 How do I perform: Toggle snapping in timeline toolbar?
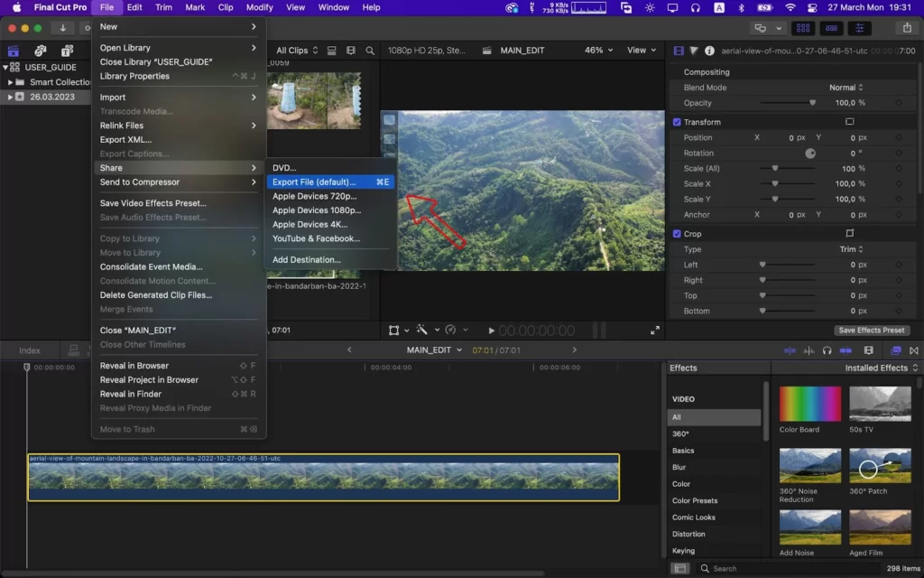[845, 350]
